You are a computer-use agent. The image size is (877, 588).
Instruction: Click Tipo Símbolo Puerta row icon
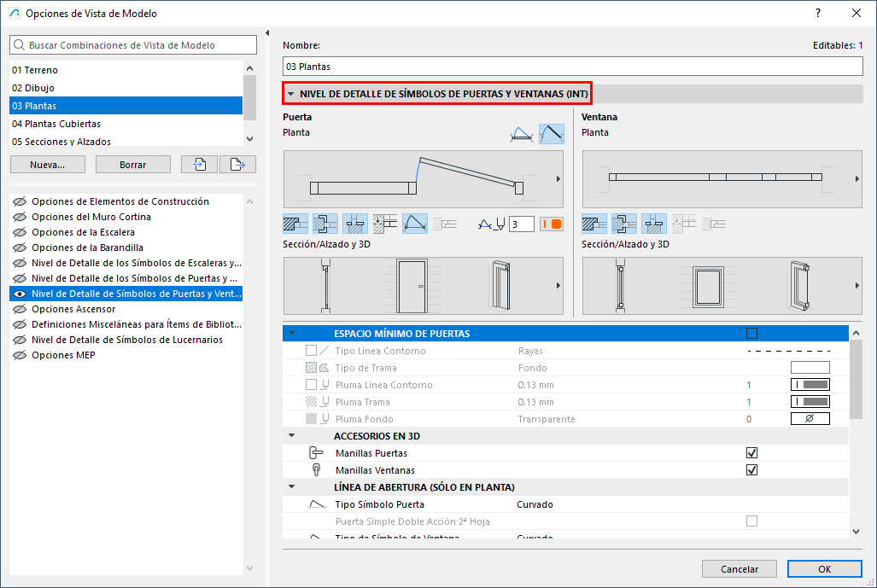tap(317, 504)
